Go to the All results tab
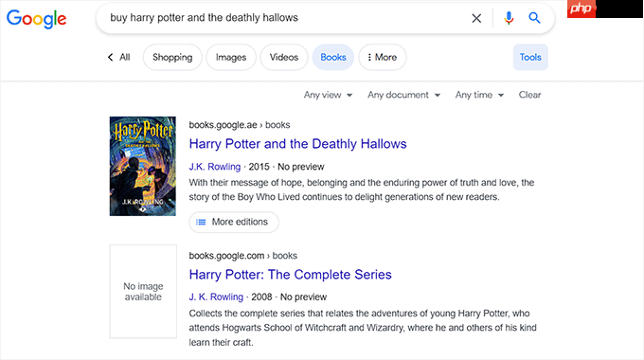Image resolution: width=644 pixels, height=360 pixels. 124,57
